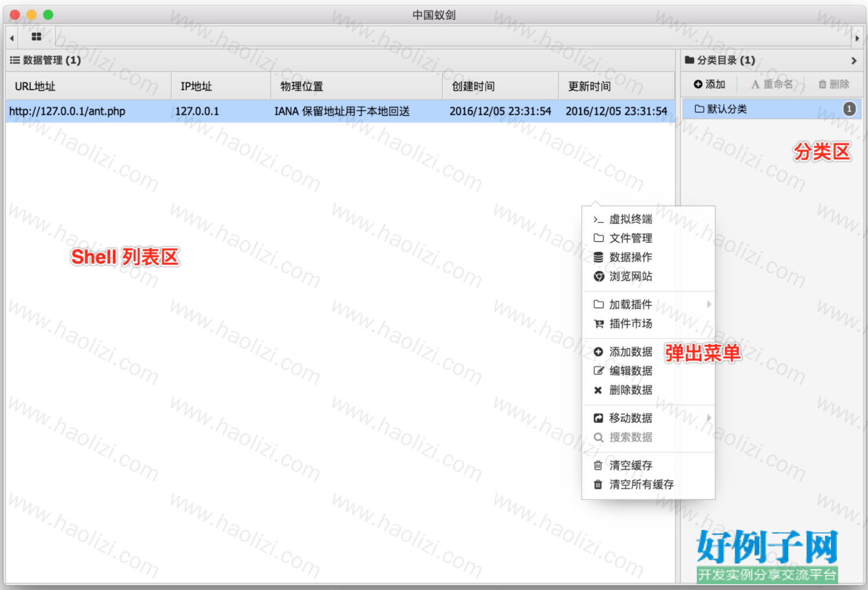
Task: Click the folder icon beside 文件管理
Action: 598,238
